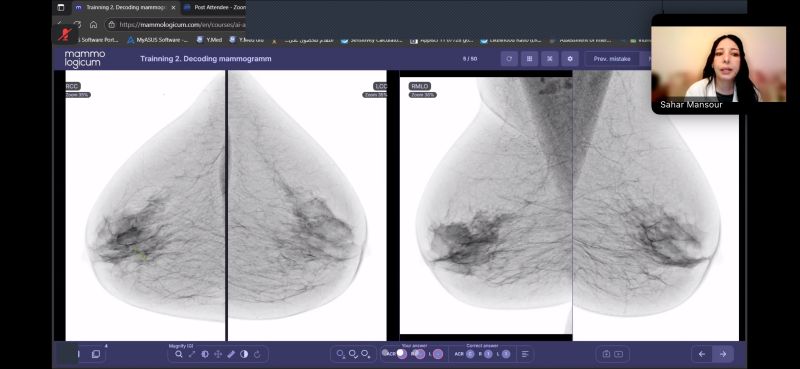Click the Prev. mistake button
Screen dimensions: 800x369
[x=612, y=59]
